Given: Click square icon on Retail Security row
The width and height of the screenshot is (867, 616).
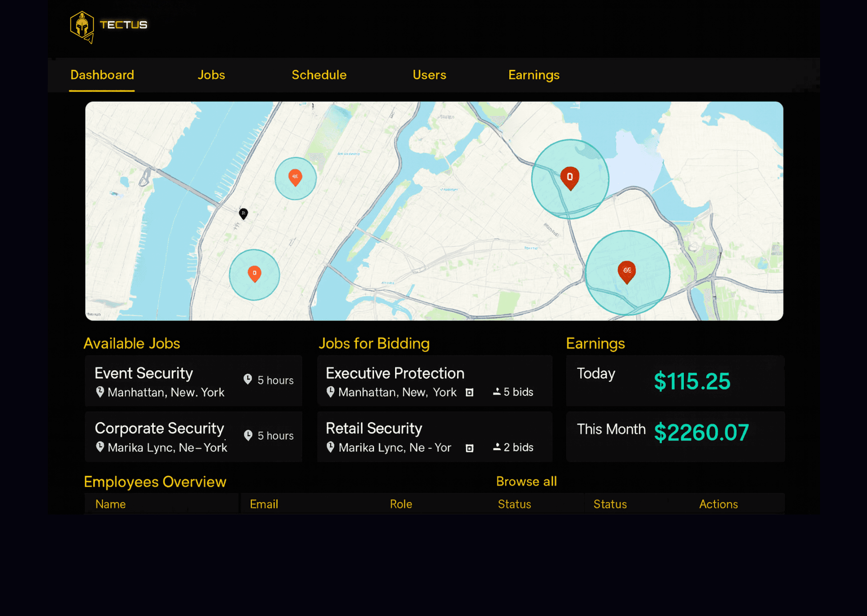Looking at the screenshot, I should click(470, 448).
